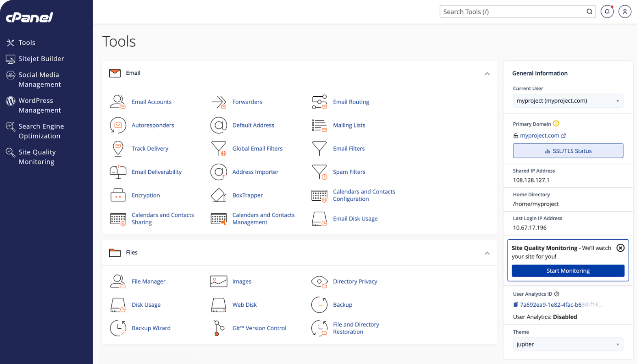Viewport: 637px width, 364px height.
Task: Click the Directory Privacy eye icon
Action: (319, 282)
